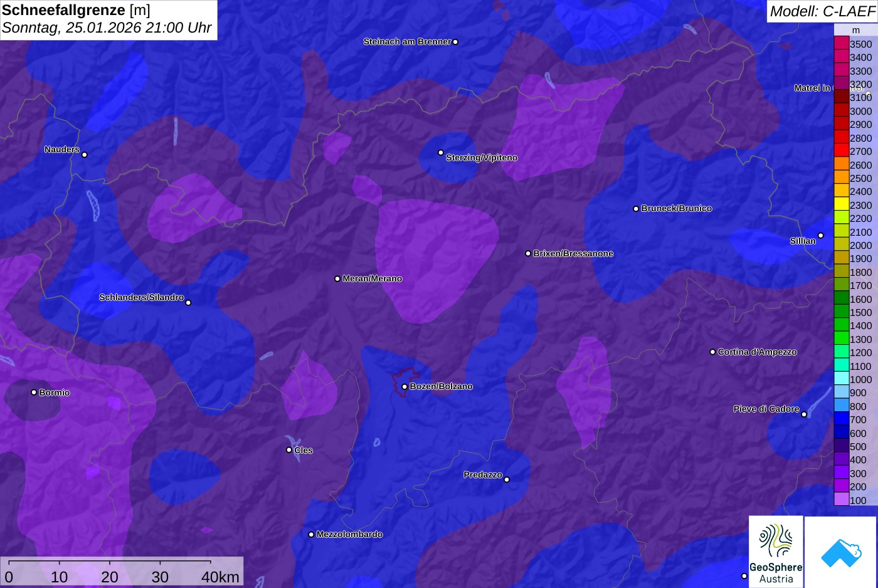878x588 pixels.
Task: Click the Schlanders/Silandro label text
Action: click(141, 298)
